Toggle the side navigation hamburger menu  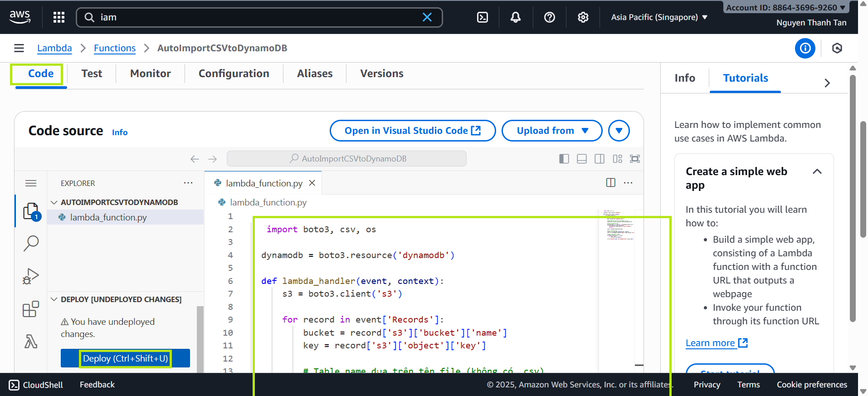(19, 48)
